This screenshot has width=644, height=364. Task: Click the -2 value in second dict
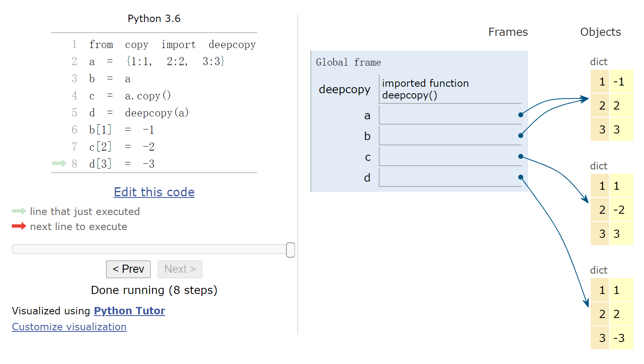point(619,210)
